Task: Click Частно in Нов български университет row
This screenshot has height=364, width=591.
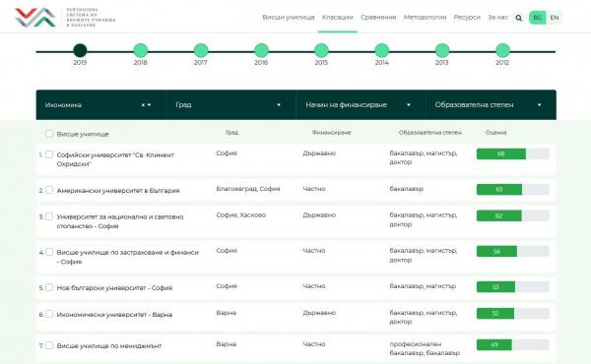Action: (x=313, y=286)
